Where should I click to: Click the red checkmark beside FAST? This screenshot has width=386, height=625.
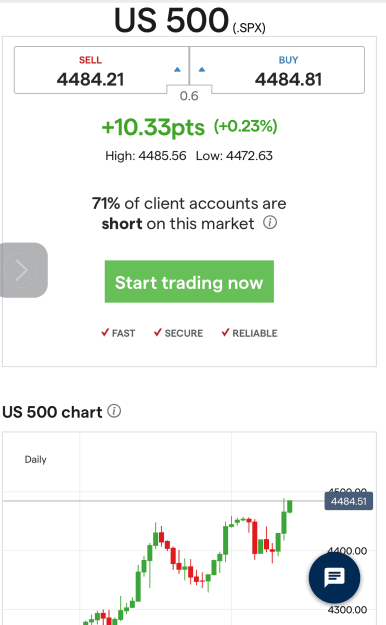click(105, 332)
